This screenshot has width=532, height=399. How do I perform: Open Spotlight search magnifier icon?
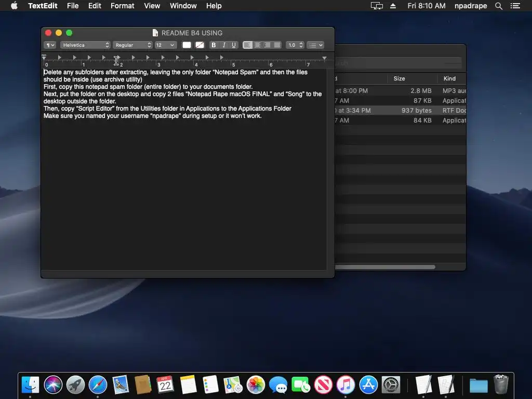[498, 6]
